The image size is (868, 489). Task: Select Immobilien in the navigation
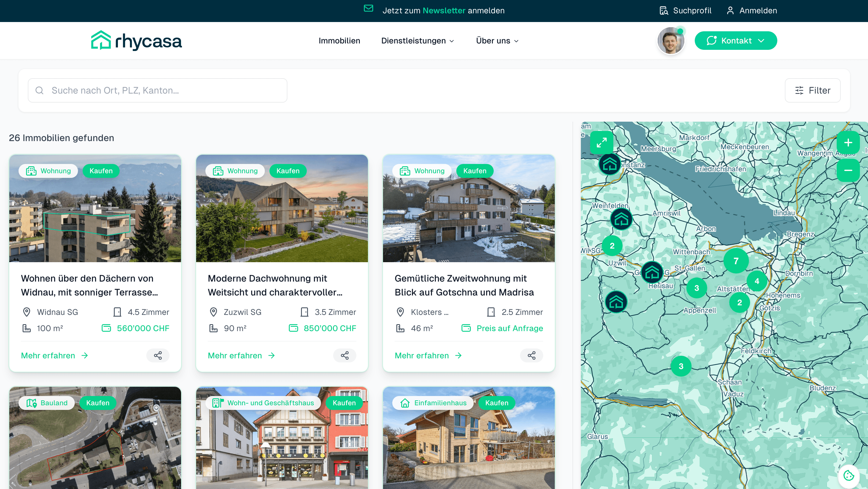click(x=339, y=41)
